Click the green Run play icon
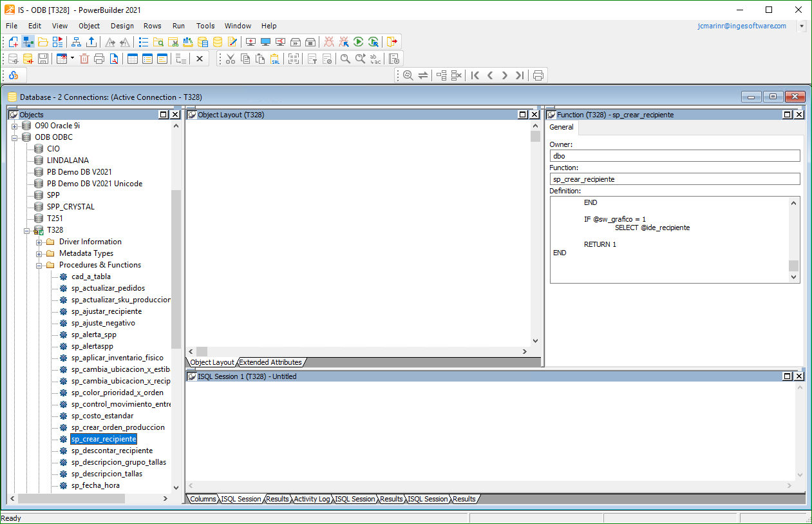The image size is (812, 524). pos(359,42)
